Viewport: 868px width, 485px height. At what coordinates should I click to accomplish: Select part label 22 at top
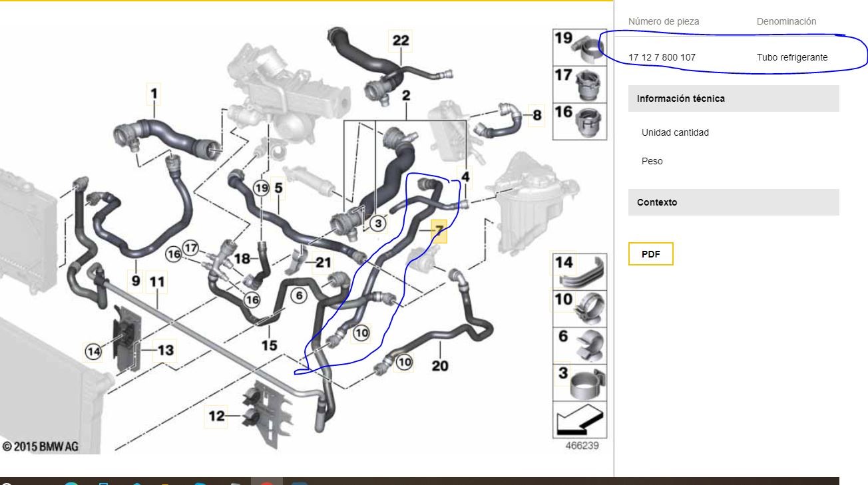click(x=401, y=41)
